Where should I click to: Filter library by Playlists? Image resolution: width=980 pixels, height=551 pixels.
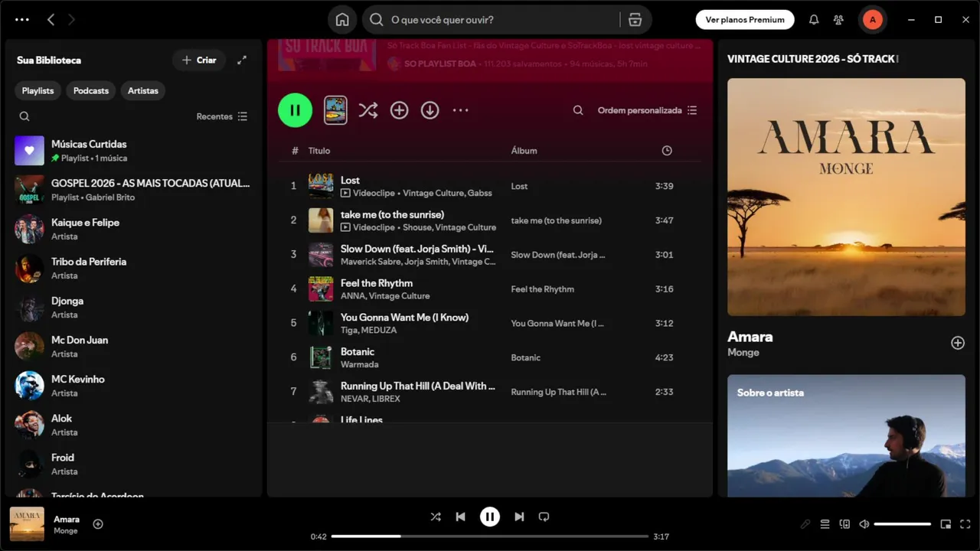pyautogui.click(x=38, y=90)
